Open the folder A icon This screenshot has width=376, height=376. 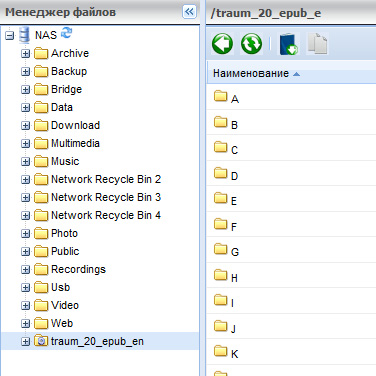(x=220, y=96)
